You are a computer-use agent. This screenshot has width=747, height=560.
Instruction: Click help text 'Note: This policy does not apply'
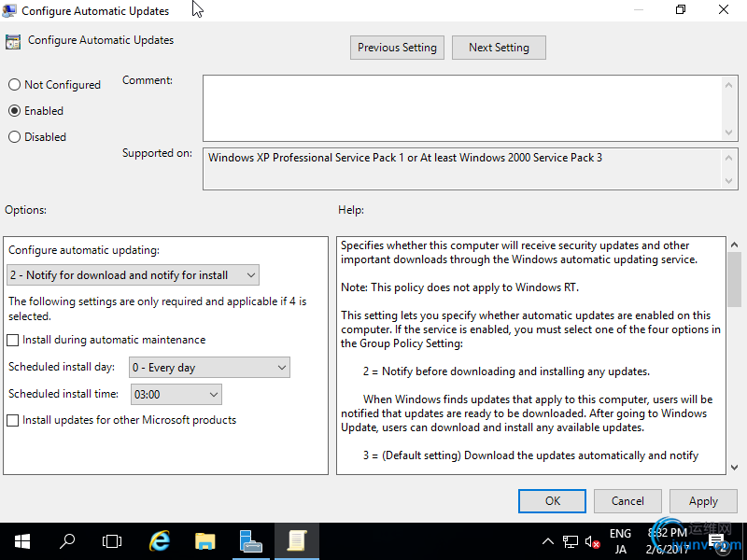click(459, 287)
